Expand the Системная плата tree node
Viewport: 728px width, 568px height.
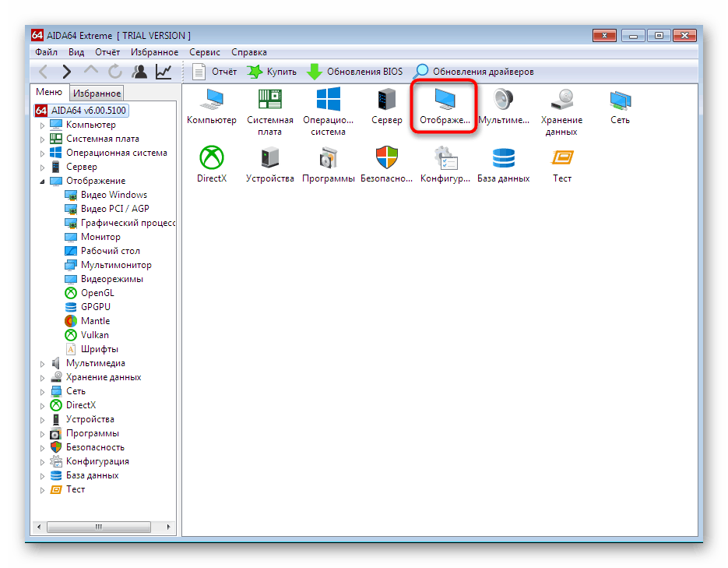tap(42, 139)
